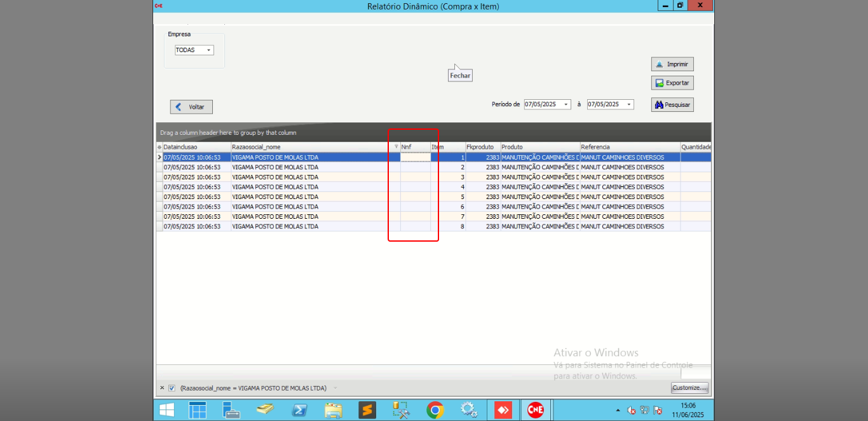
Task: Open the recent filters dropdown arrow
Action: coord(336,388)
